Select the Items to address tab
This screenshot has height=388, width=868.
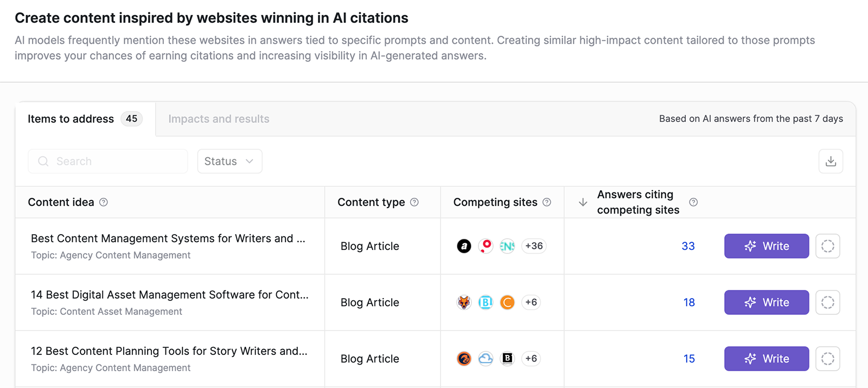pyautogui.click(x=71, y=119)
